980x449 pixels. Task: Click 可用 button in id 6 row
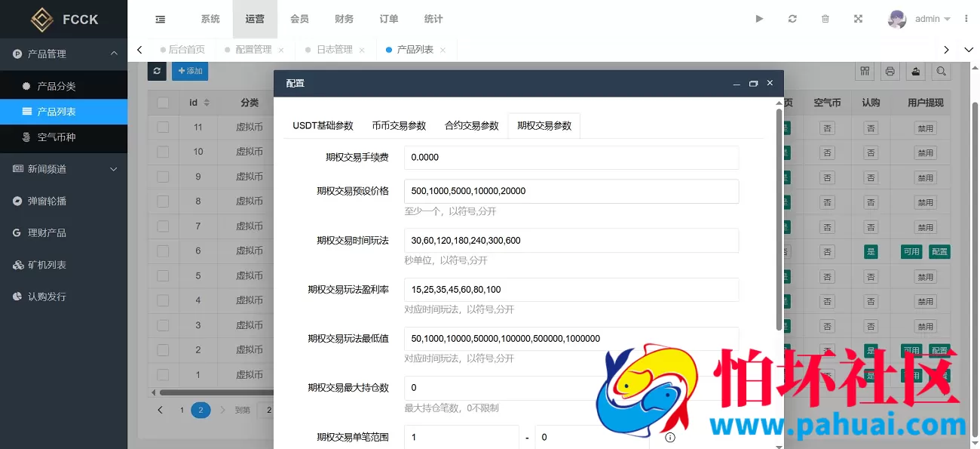click(x=911, y=251)
